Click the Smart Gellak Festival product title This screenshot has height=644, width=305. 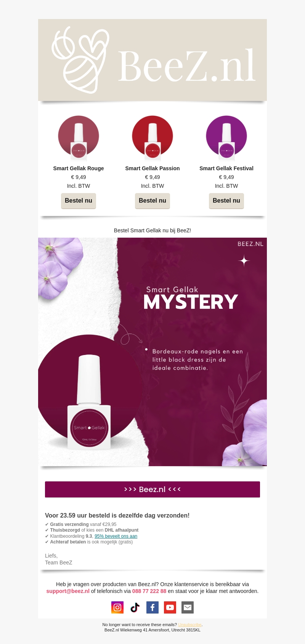tap(226, 168)
